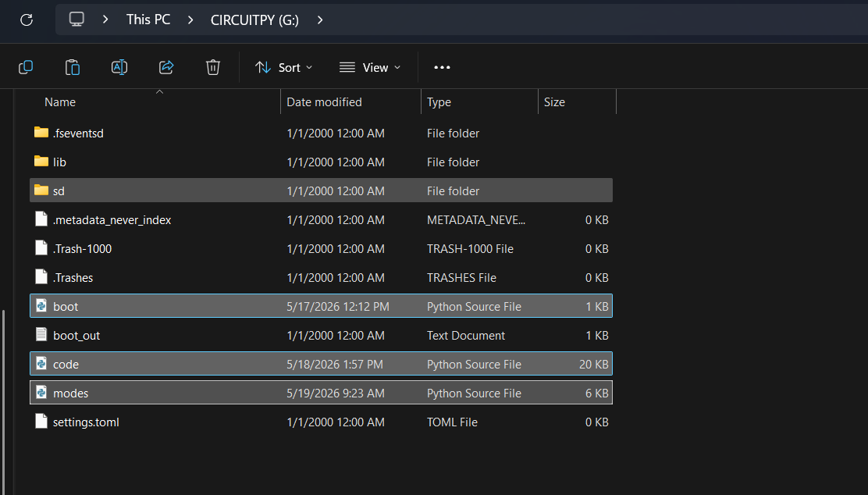
Task: Click the Rename icon in toolbar
Action: pyautogui.click(x=119, y=68)
